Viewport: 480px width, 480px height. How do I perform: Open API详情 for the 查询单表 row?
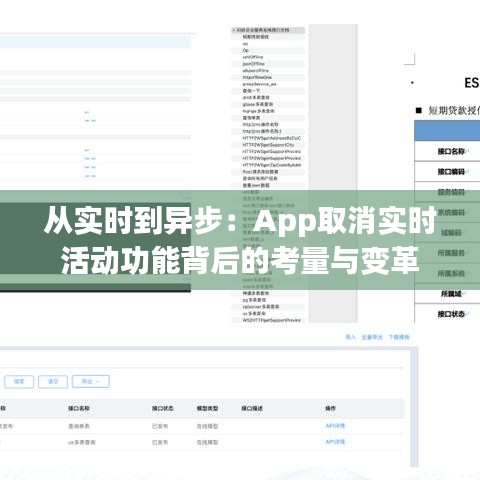335,426
